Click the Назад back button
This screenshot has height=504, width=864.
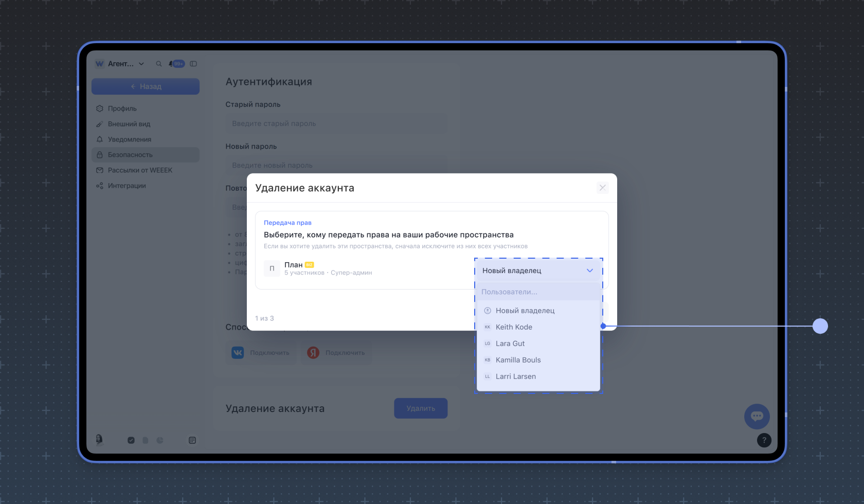pos(146,86)
